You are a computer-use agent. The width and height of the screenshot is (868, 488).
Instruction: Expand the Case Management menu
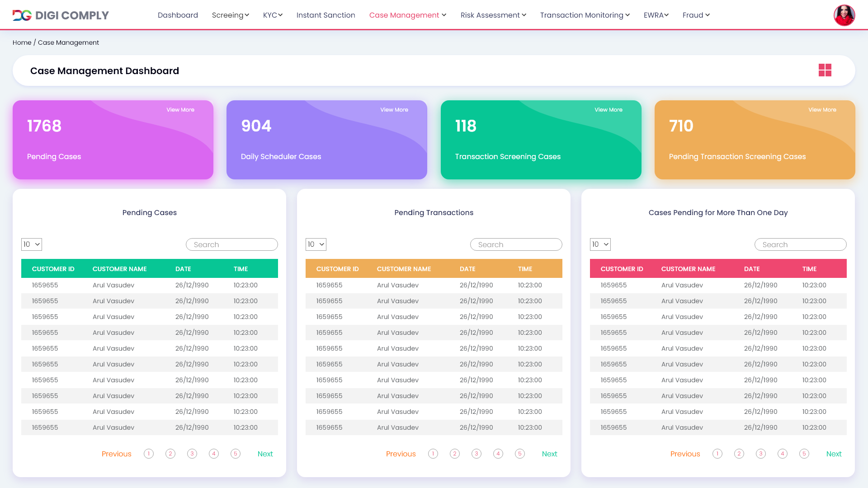coord(407,15)
